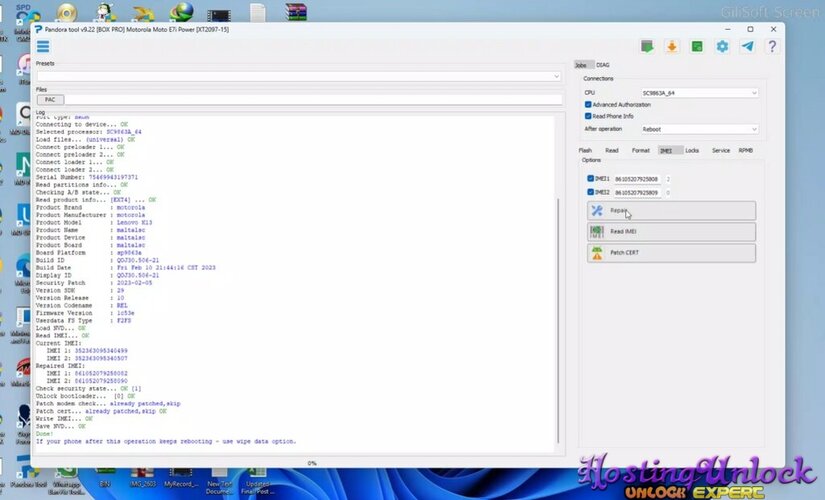Viewport: 825px width, 500px height.
Task: Uncheck Read Phone Info option
Action: click(588, 116)
